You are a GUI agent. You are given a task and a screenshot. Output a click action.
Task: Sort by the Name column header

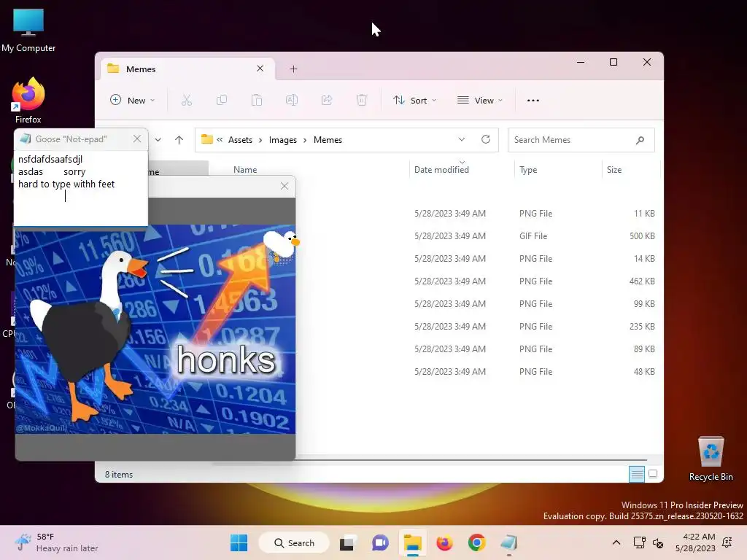(245, 170)
